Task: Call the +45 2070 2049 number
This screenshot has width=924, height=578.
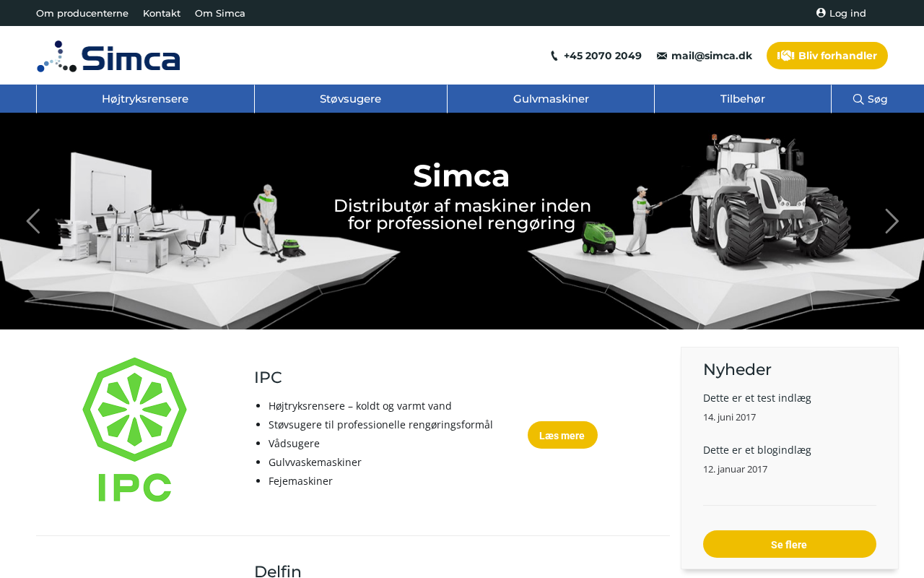Action: point(603,56)
